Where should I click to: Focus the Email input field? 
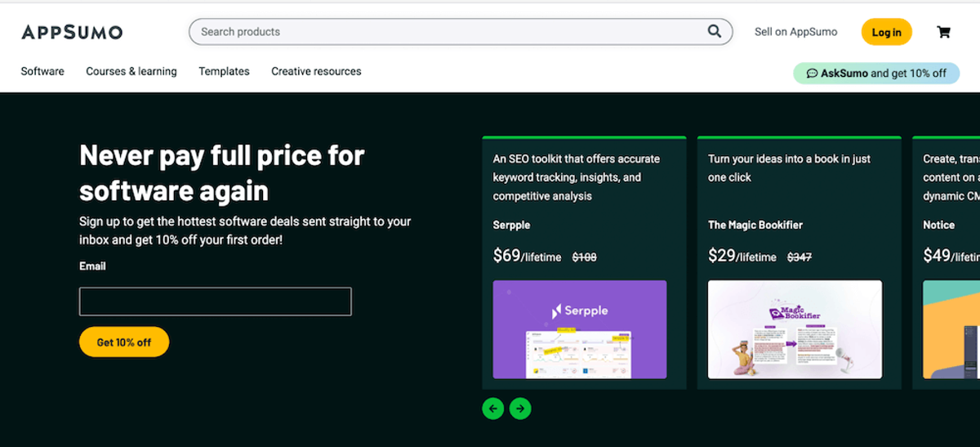click(x=216, y=302)
